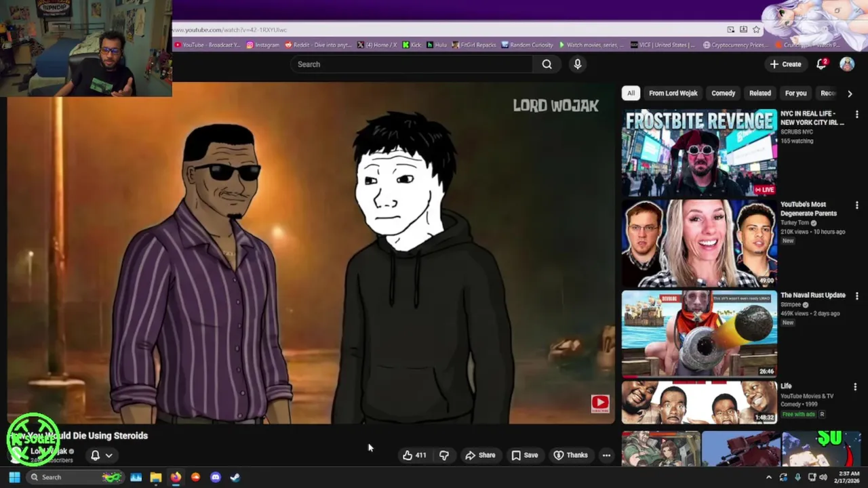Open more actions ellipsis beside Thanks
Screen dimensions: 868x488
click(606, 455)
